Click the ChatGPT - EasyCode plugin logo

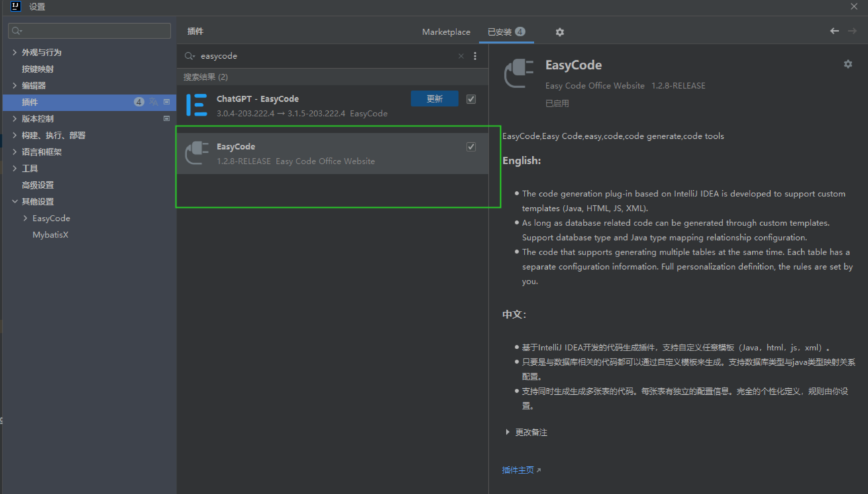coord(196,105)
